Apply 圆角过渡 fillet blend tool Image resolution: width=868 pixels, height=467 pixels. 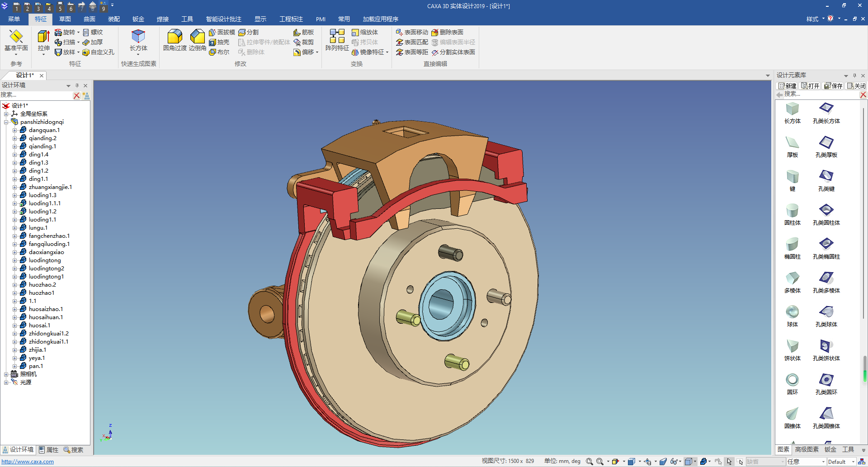(175, 40)
